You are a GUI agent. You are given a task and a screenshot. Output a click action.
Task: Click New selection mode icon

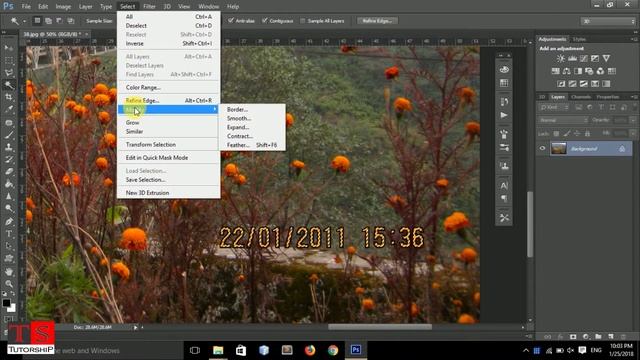point(37,20)
